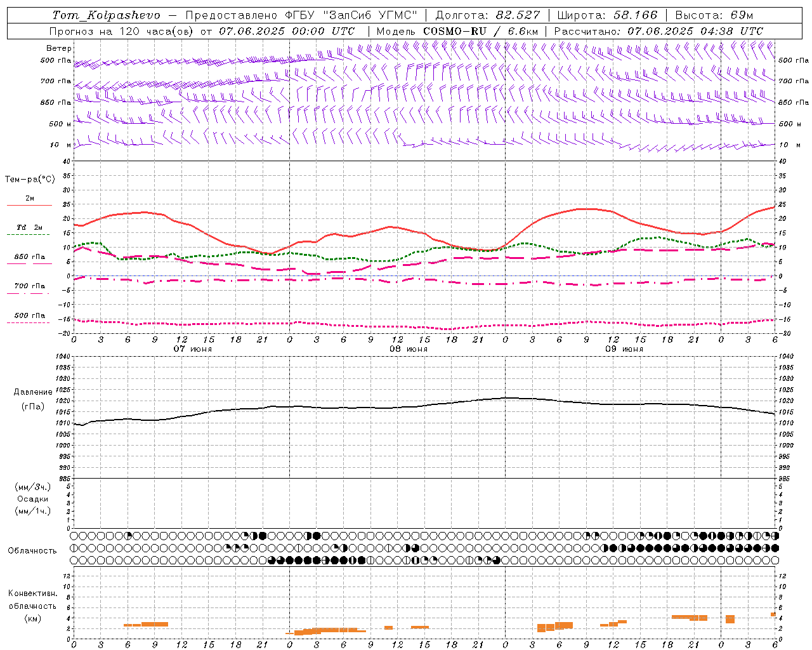812x650 pixels.
Task: Click the Td 2м legend label
Action: click(x=30, y=227)
